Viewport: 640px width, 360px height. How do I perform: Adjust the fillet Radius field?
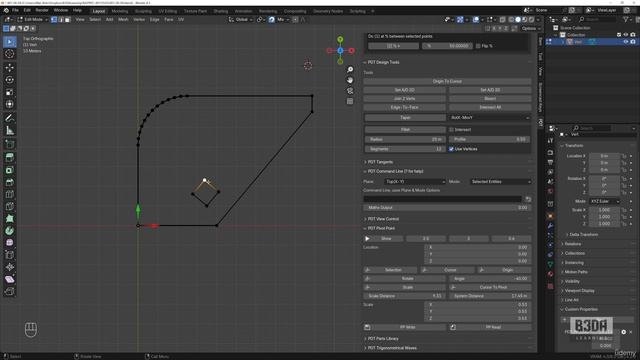pos(405,139)
